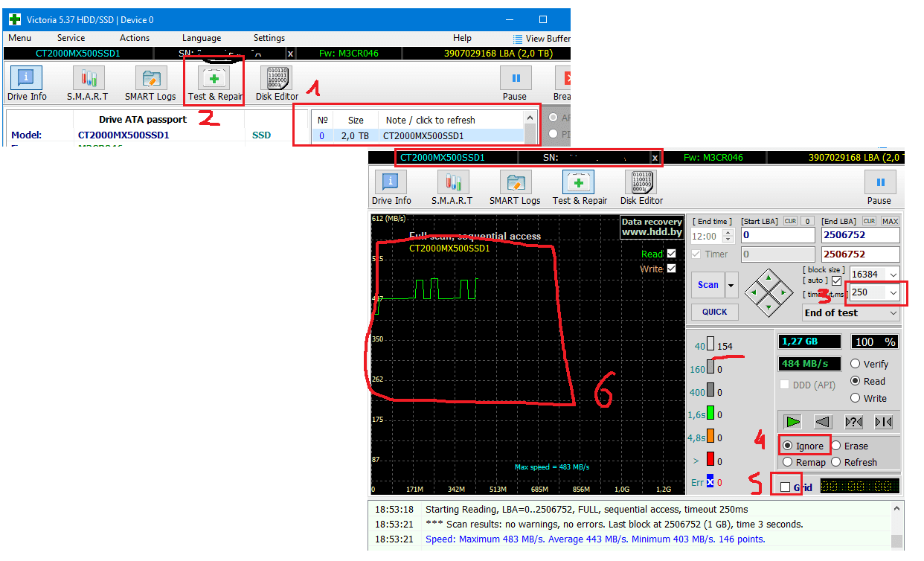The width and height of the screenshot is (924, 561).
Task: Click Pause in the scan-graph window
Action: click(x=879, y=187)
